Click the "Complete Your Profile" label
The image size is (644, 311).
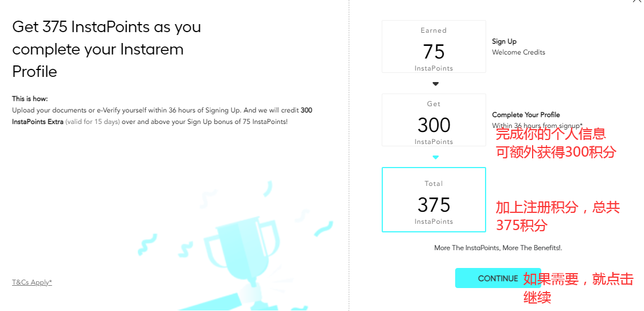coord(526,115)
